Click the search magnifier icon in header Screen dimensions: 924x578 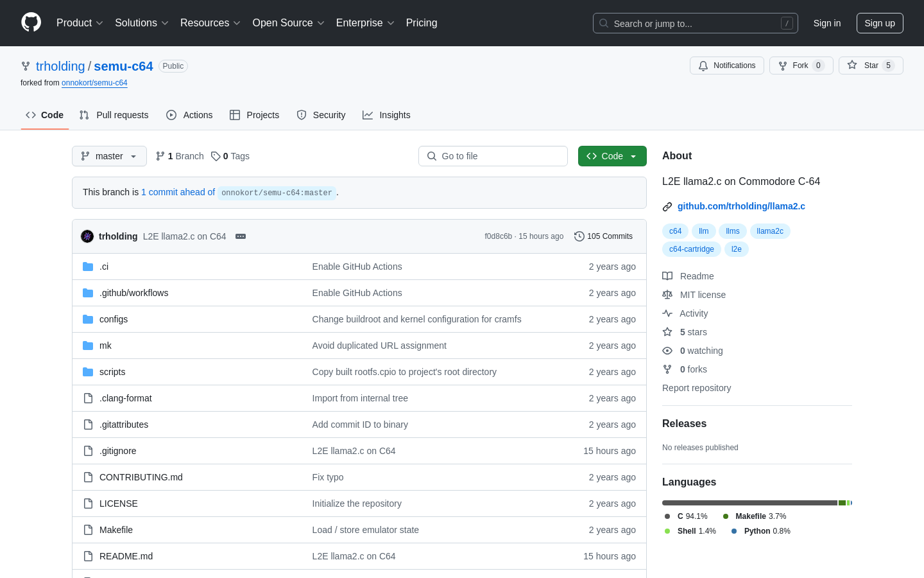pos(604,23)
